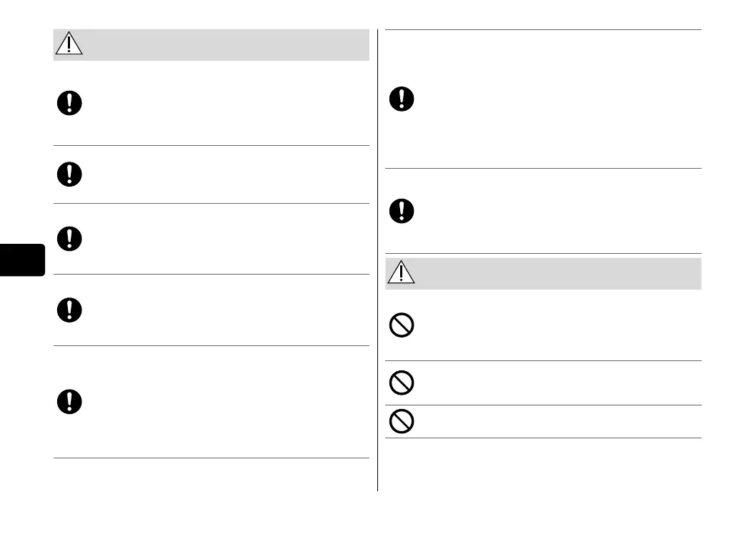This screenshot has width=756, height=537.
Task: Click the warning triangle in the right column header
Action: coord(401,273)
